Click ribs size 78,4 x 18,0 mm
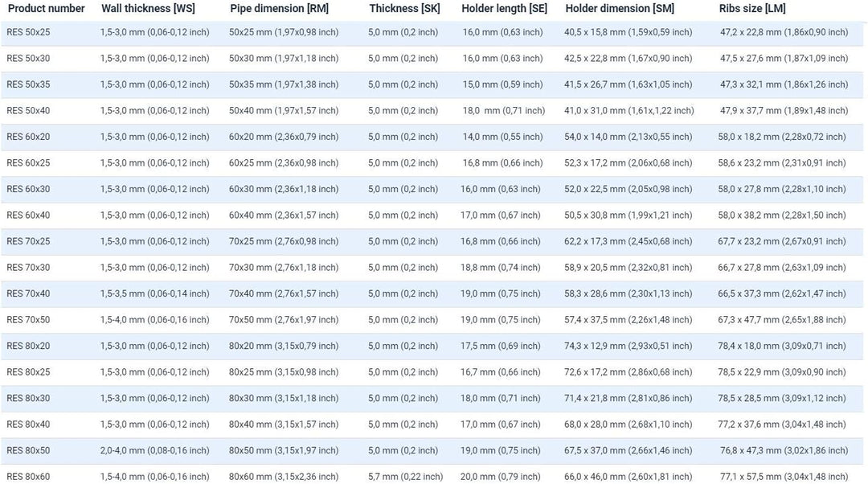 pos(782,346)
